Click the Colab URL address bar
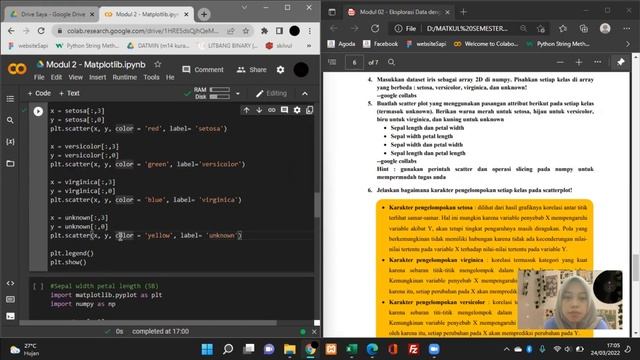 tap(143, 31)
